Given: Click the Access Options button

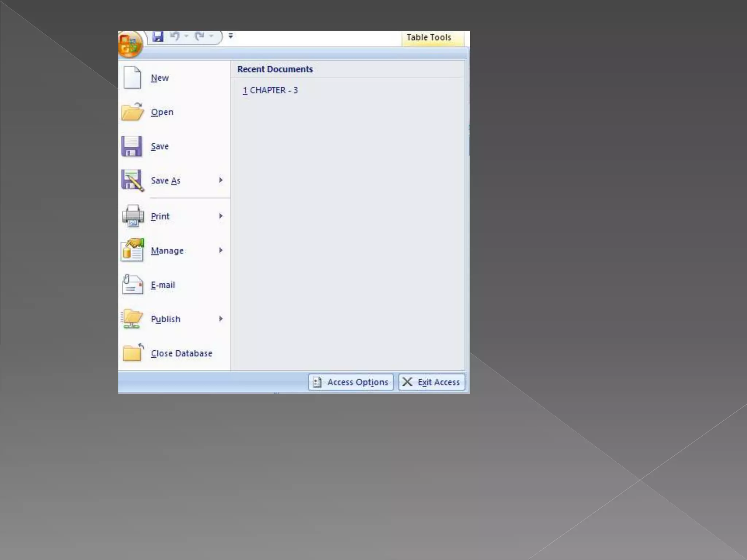Looking at the screenshot, I should pos(351,382).
